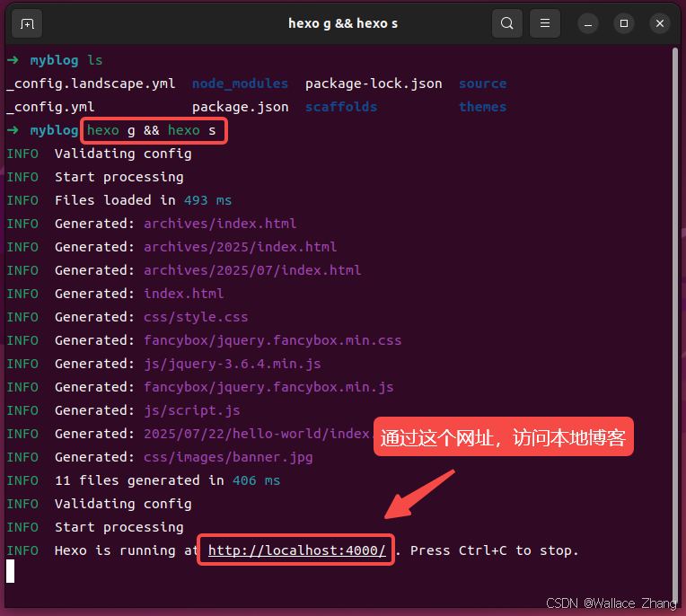Viewport: 686px width, 616px height.
Task: Maximize the terminal window
Action: 624,23
